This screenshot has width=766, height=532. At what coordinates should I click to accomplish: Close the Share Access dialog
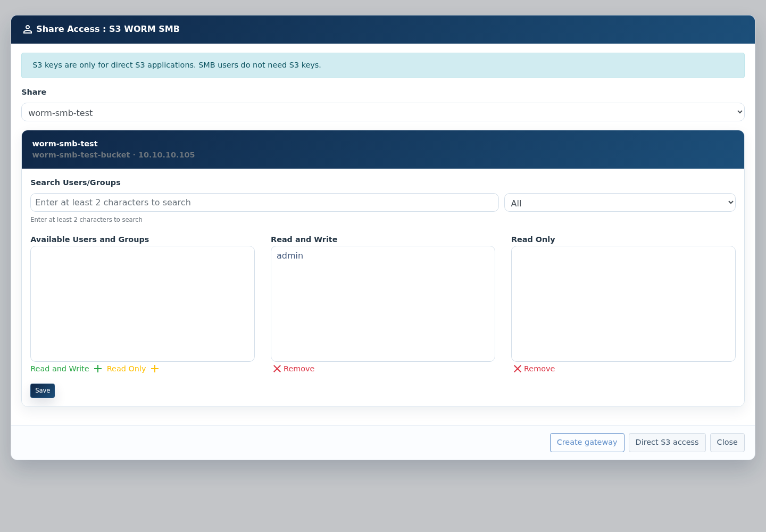[x=727, y=443]
